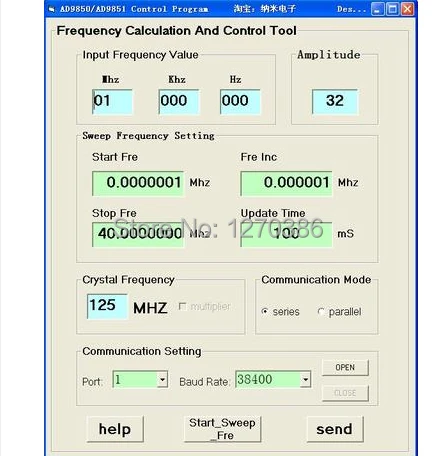This screenshot has height=456, width=435.
Task: Click the Amplitude value field
Action: coord(335,101)
